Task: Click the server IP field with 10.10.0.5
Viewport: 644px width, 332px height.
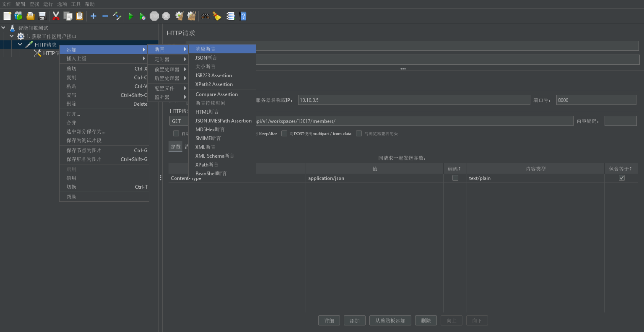Action: click(414, 100)
